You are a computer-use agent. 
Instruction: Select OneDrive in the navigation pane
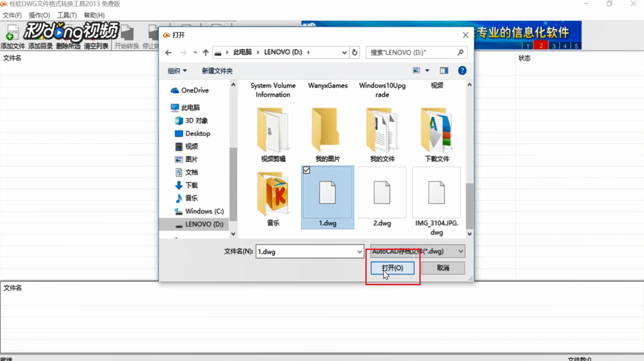point(190,90)
